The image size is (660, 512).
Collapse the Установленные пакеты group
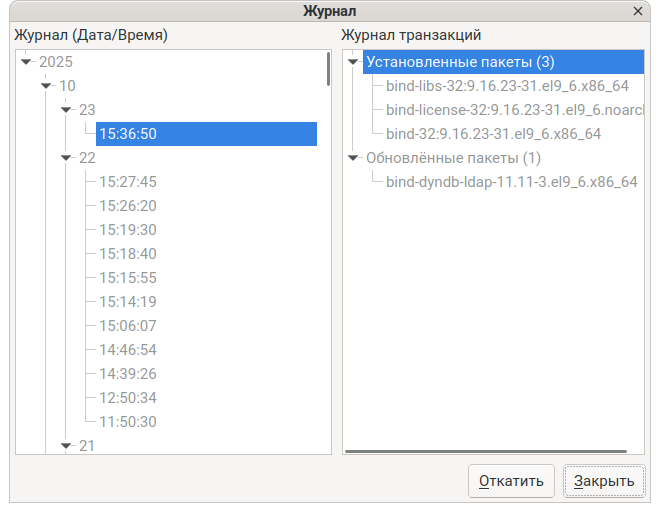353,62
